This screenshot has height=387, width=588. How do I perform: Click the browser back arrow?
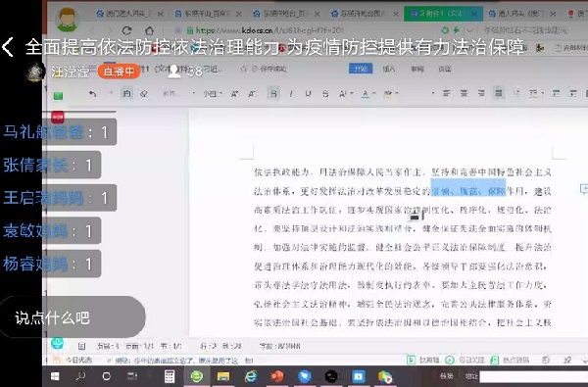pos(93,30)
